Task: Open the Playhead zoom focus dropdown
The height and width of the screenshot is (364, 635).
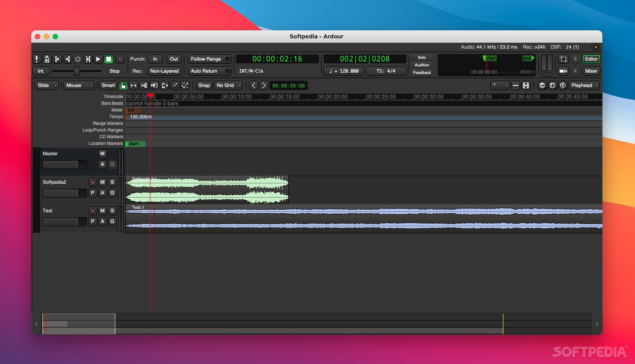Action: coord(584,85)
